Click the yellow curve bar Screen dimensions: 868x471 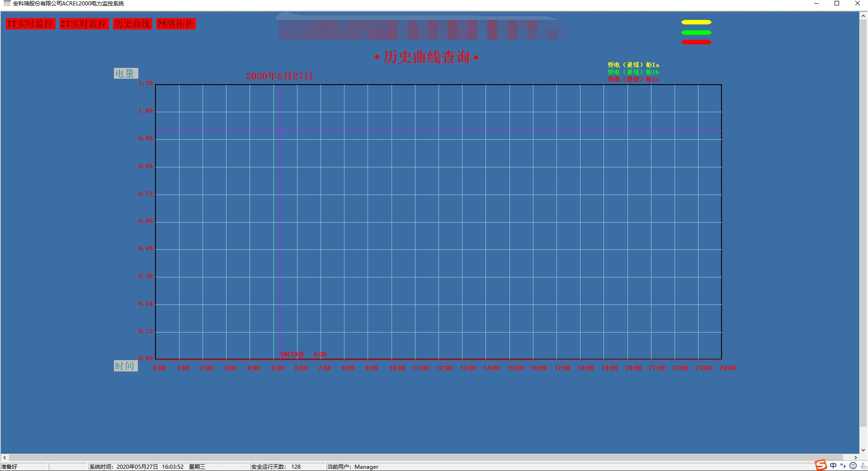pos(696,22)
